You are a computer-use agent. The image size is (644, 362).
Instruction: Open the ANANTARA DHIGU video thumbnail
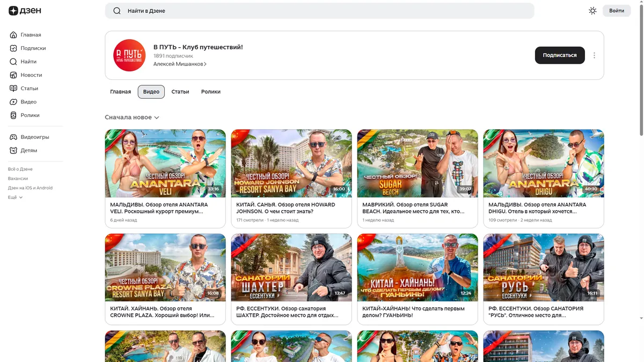[x=544, y=163]
